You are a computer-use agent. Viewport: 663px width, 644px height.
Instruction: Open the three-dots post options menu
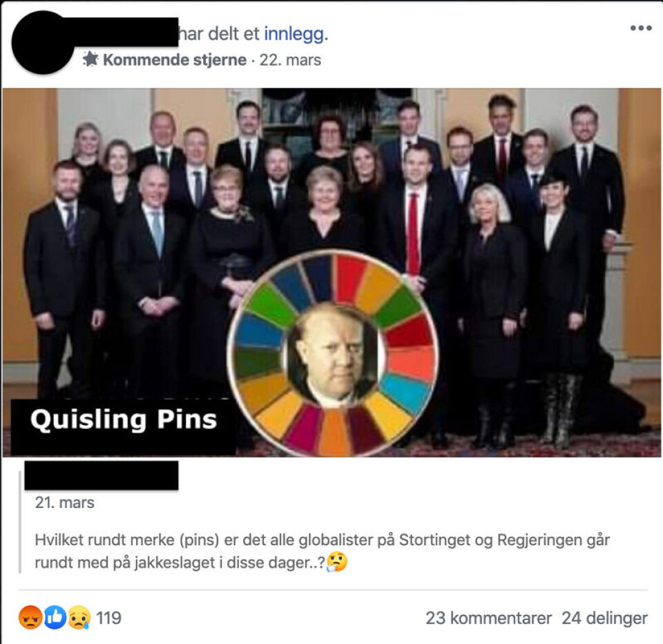pos(641,28)
